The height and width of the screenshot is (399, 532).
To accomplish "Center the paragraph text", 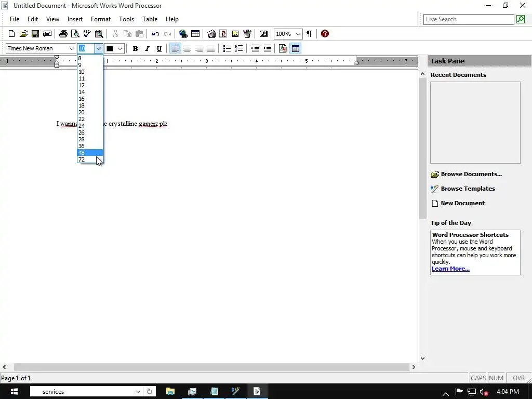I will (x=187, y=48).
